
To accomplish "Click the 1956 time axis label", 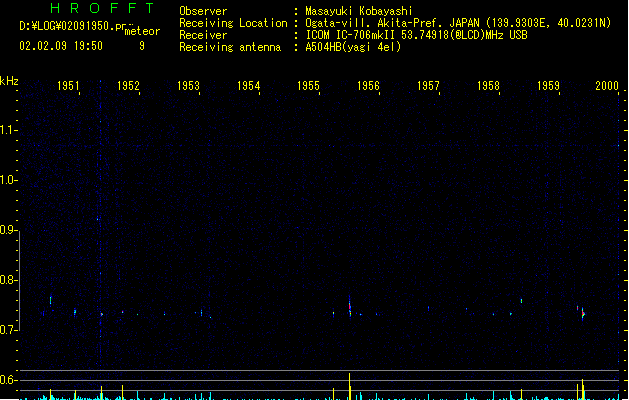I will [368, 86].
